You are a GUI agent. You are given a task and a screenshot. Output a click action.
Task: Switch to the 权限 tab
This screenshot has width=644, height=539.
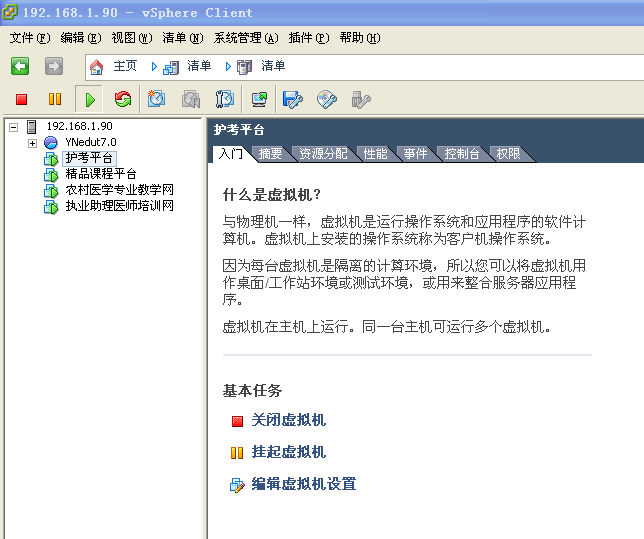508,154
